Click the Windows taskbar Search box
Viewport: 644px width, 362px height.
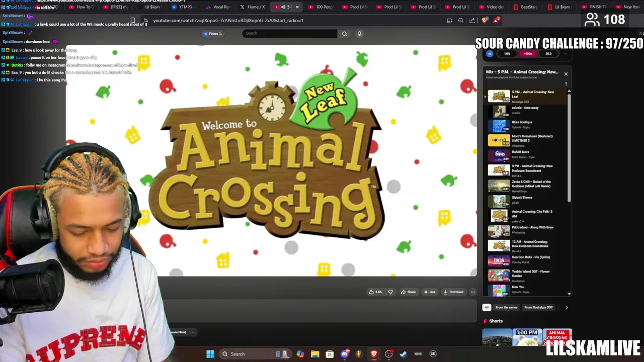256,354
